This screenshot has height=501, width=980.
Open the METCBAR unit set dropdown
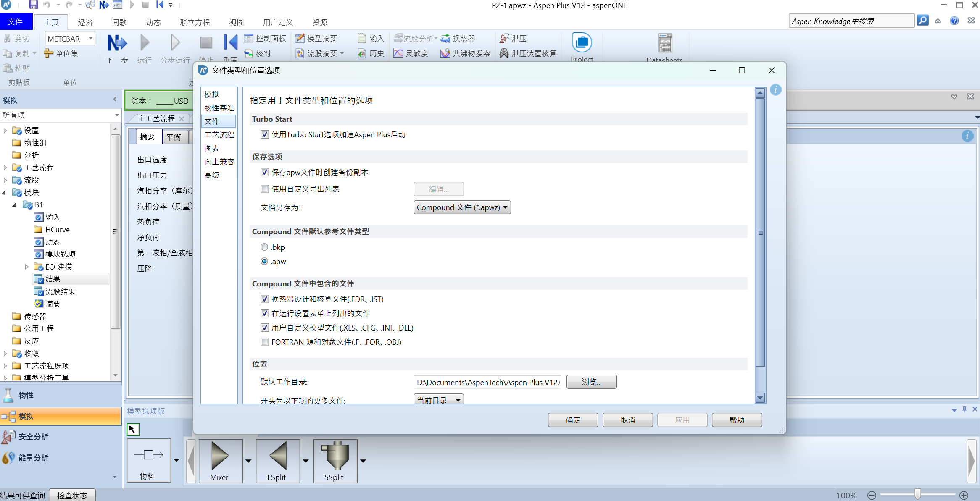(90, 39)
